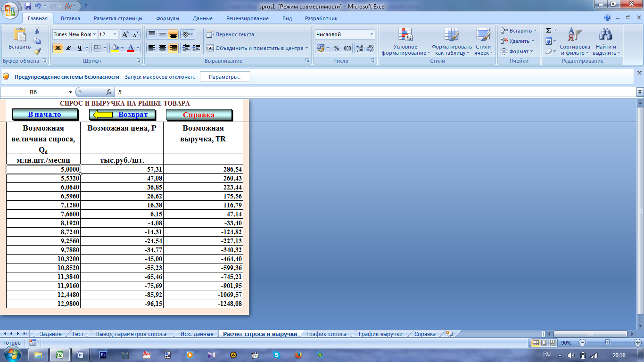This screenshot has width=644, height=362.
Task: Click the В начало button
Action: (x=45, y=115)
